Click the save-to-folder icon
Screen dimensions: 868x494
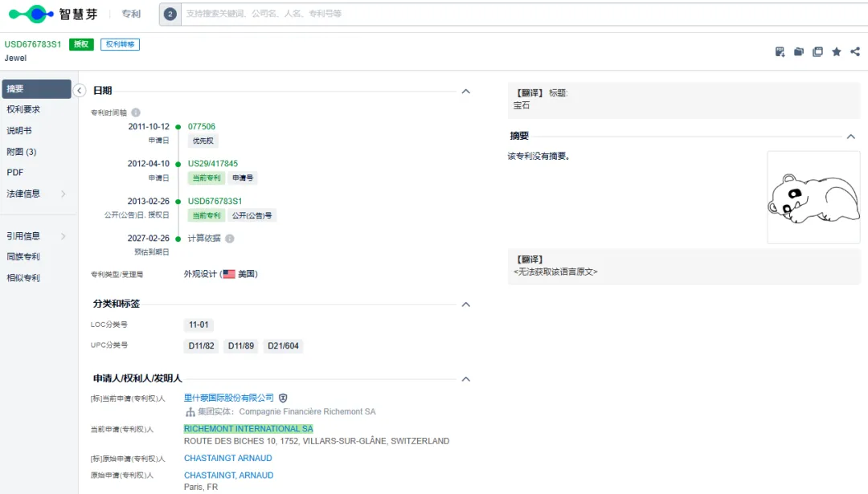coord(799,51)
